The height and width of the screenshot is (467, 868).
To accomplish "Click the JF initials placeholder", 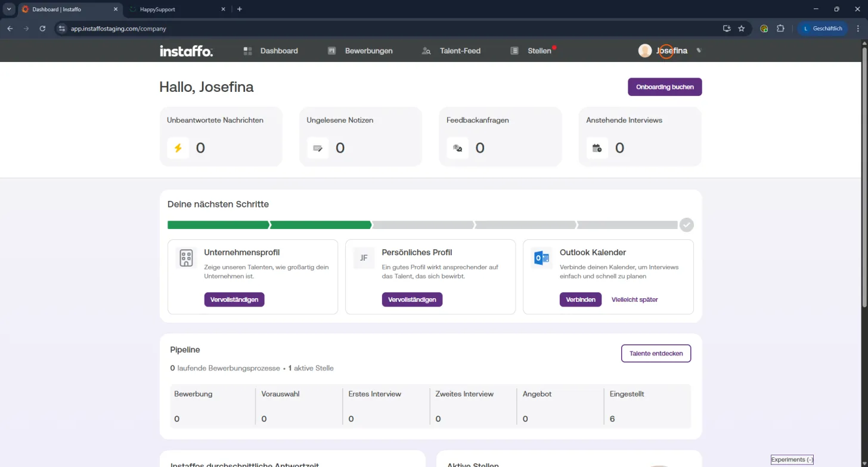I will click(x=364, y=258).
